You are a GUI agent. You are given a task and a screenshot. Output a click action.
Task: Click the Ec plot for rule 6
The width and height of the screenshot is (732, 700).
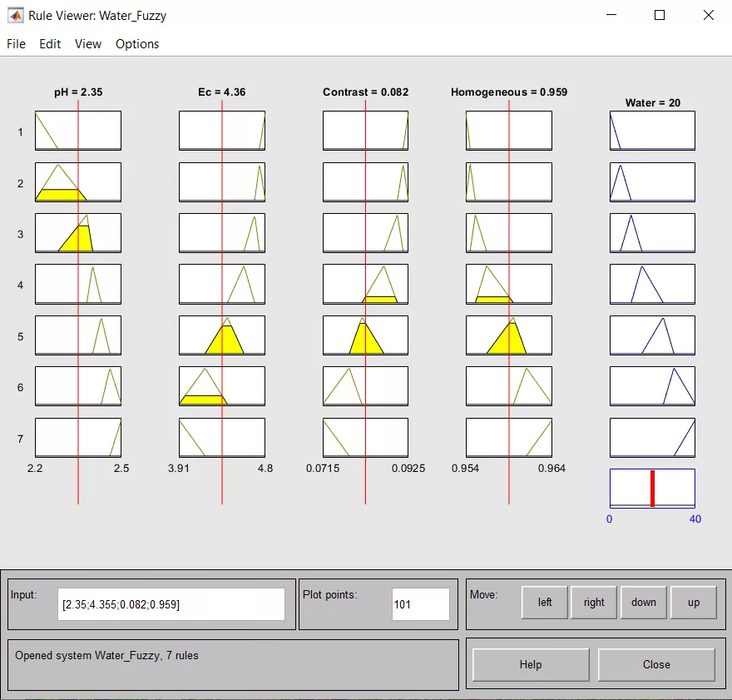point(222,386)
